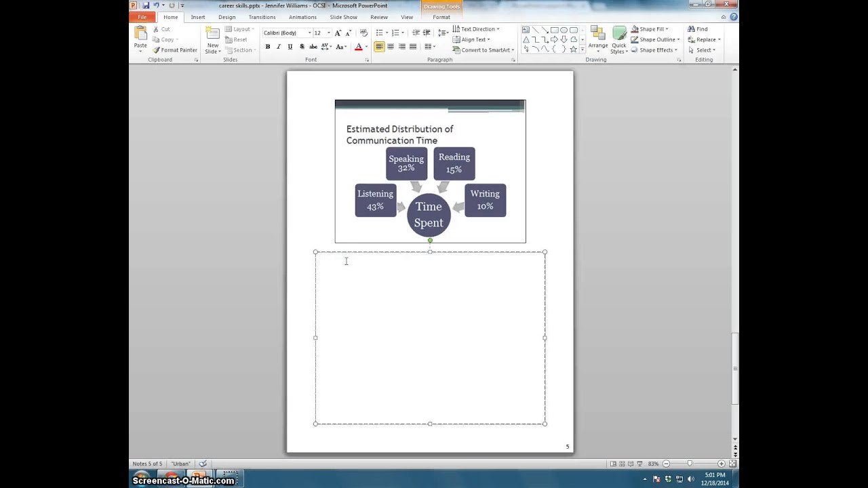Image resolution: width=868 pixels, height=488 pixels.
Task: Click the volume icon in system tray
Action: click(692, 479)
